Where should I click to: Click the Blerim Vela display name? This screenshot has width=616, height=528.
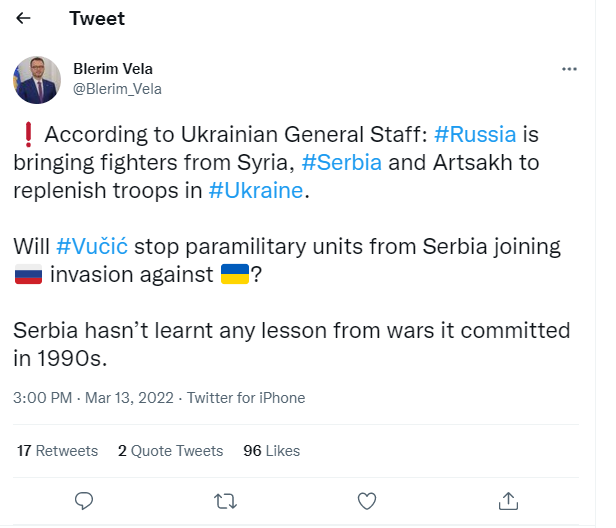coord(113,69)
